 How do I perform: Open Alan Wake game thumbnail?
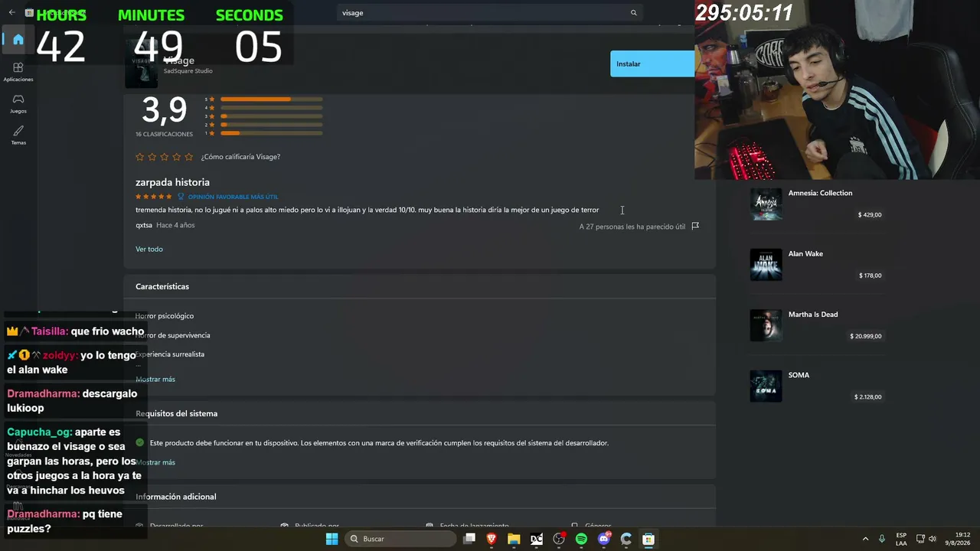coord(766,265)
